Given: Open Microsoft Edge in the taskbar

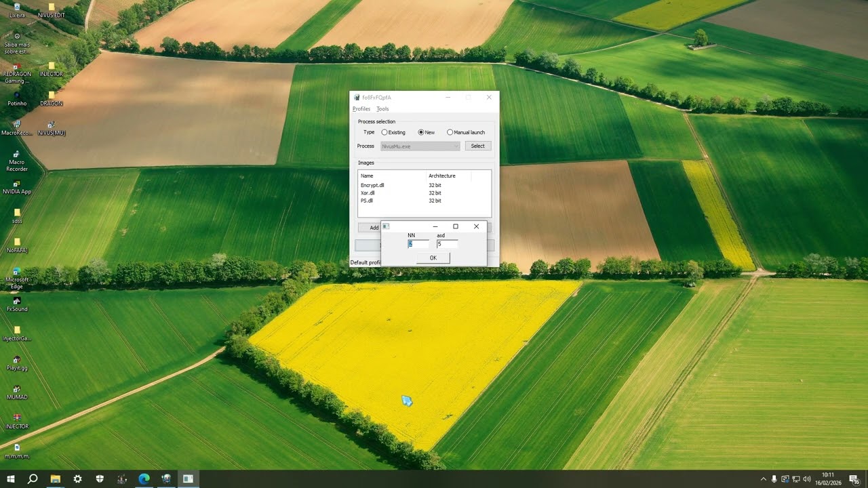Looking at the screenshot, I should point(144,479).
